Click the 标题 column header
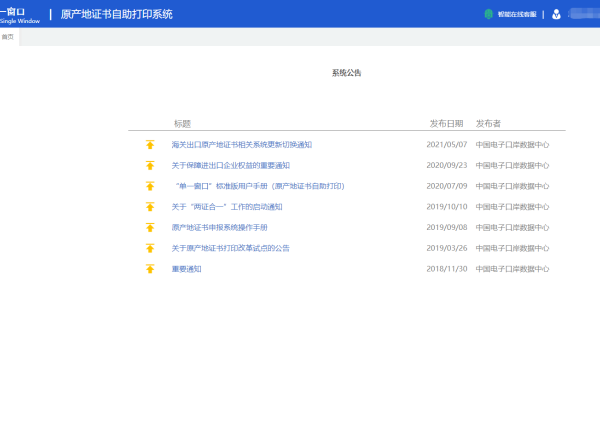The height and width of the screenshot is (431, 600). pos(182,123)
